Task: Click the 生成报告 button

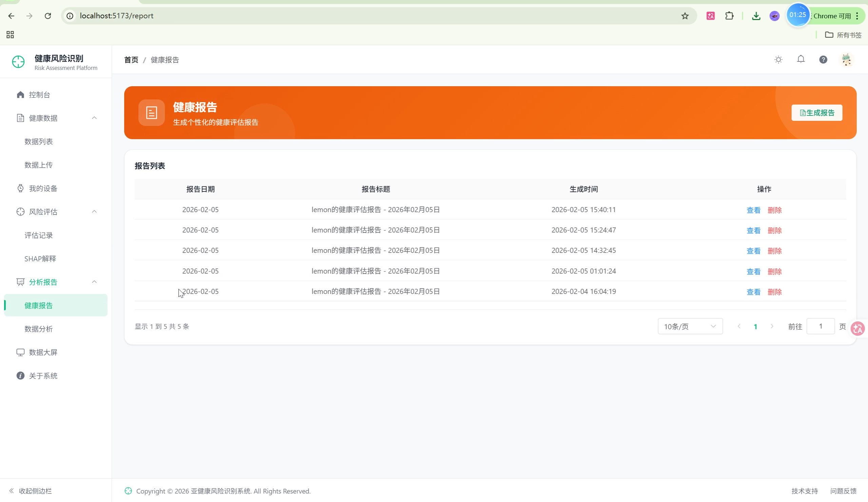Action: 817,113
